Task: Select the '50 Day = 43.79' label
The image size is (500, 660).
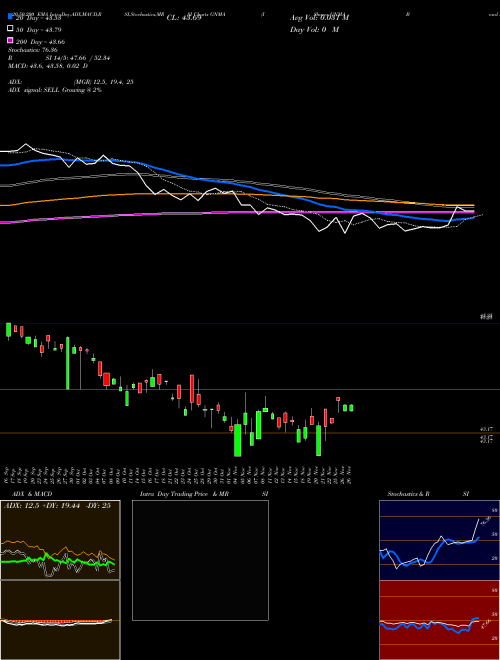Action: pos(39,30)
